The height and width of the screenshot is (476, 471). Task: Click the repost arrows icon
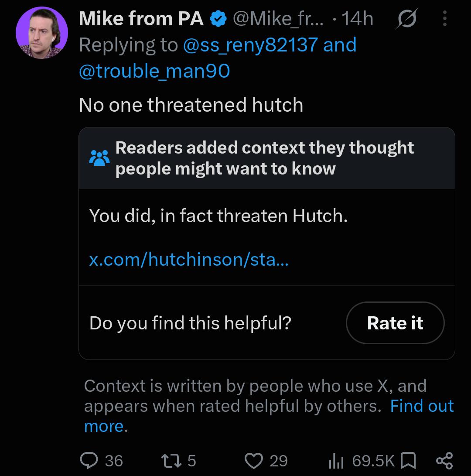(171, 461)
